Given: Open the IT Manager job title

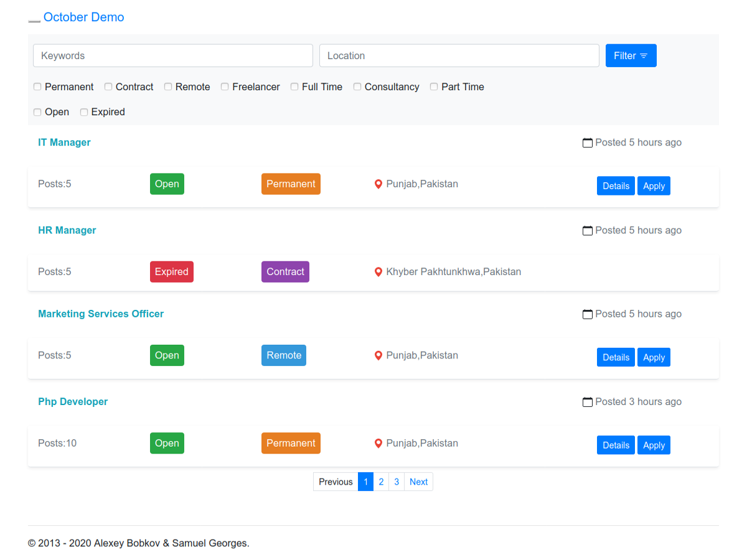Looking at the screenshot, I should coord(64,142).
